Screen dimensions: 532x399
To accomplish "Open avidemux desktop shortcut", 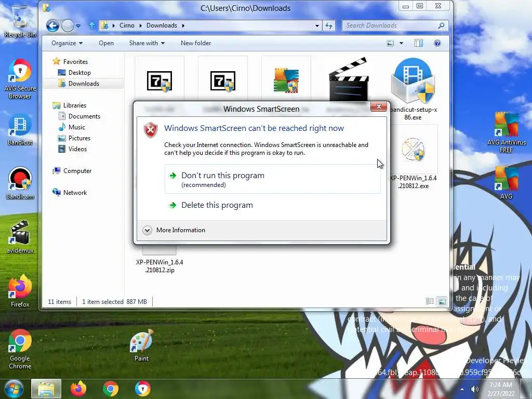I will [20, 237].
